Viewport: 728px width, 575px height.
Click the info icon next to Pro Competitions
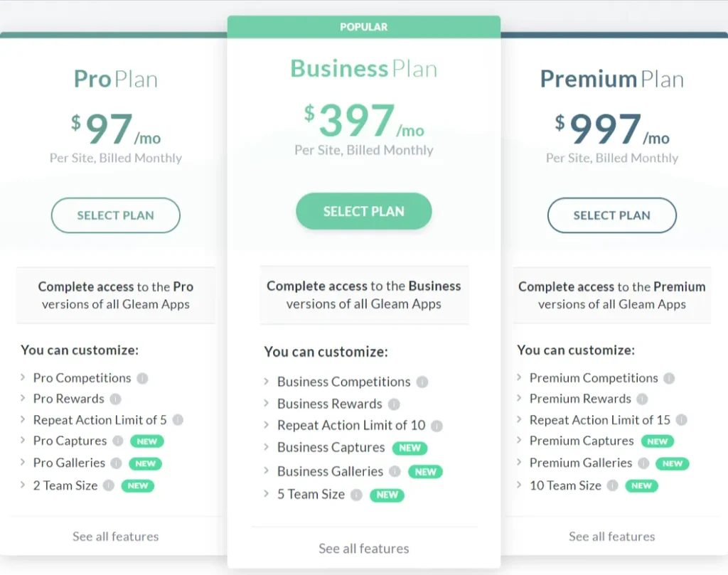pyautogui.click(x=143, y=378)
